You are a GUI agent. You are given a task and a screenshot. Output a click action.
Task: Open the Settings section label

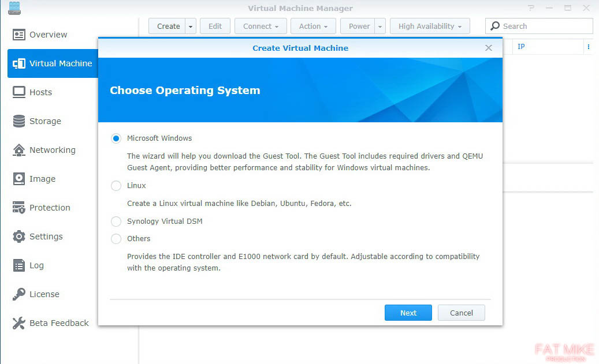46,237
